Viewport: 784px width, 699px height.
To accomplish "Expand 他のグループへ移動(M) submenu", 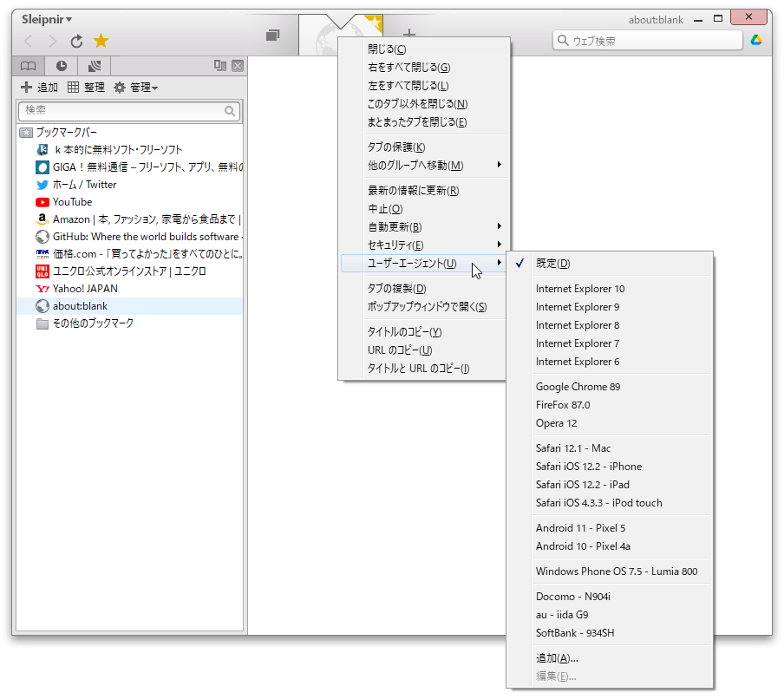I will coord(423,165).
